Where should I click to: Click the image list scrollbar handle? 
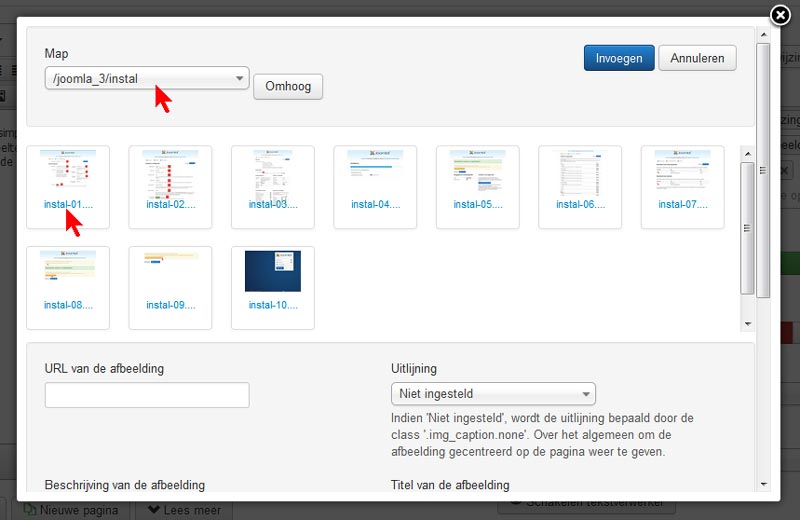pos(747,228)
